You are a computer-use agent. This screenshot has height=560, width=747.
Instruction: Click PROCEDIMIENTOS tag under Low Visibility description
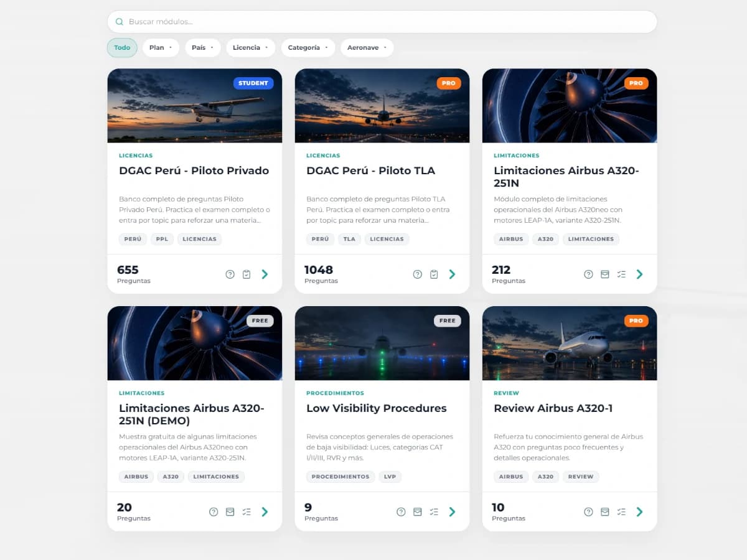pyautogui.click(x=341, y=477)
